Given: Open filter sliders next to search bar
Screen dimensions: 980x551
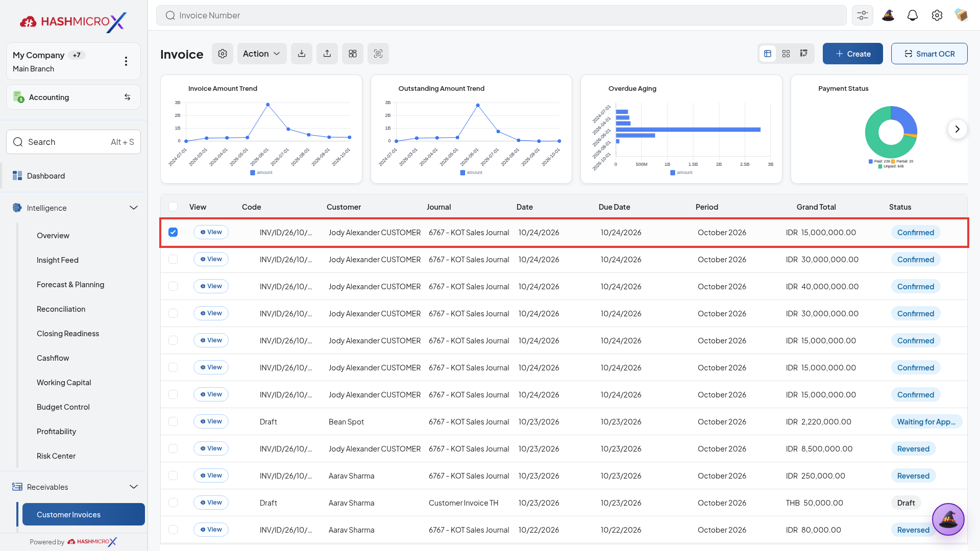Looking at the screenshot, I should click(x=863, y=15).
